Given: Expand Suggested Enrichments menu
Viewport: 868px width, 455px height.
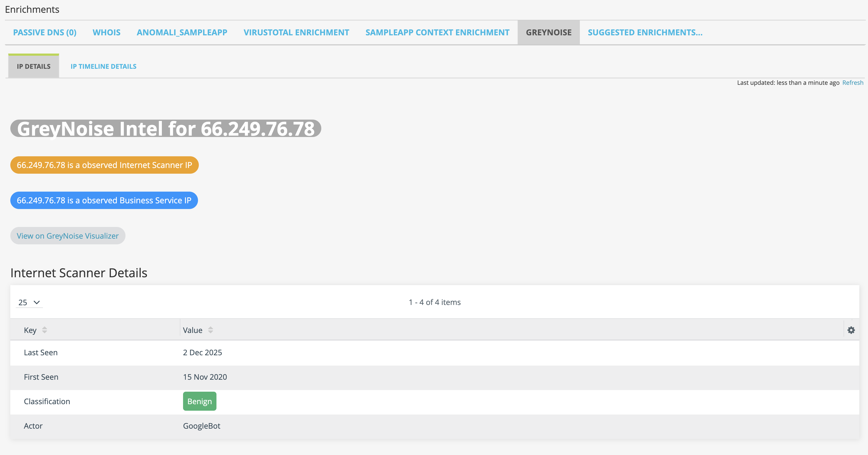Looking at the screenshot, I should (x=644, y=32).
